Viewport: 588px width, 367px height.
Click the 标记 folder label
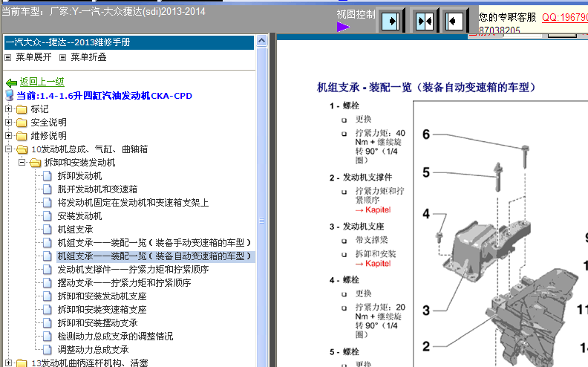[40, 109]
